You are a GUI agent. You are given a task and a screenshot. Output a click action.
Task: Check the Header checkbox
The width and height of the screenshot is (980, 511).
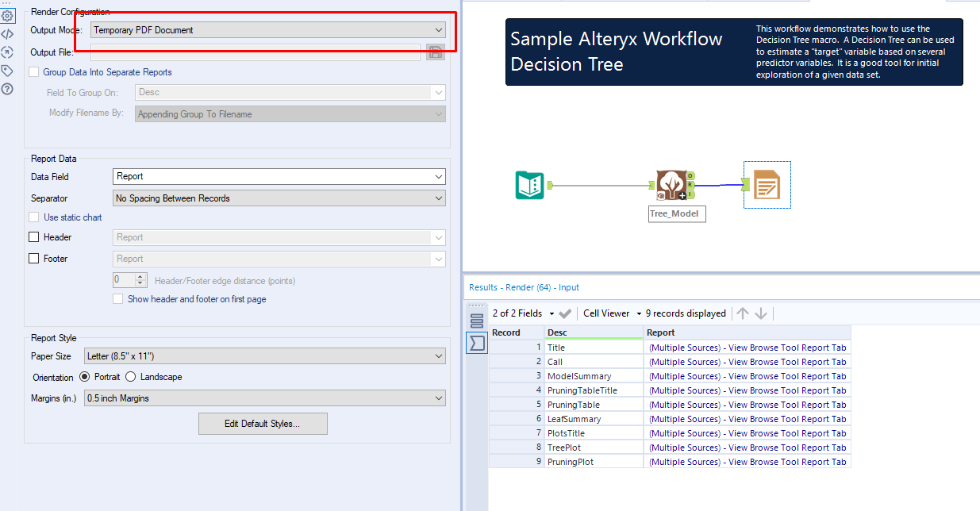tap(33, 236)
